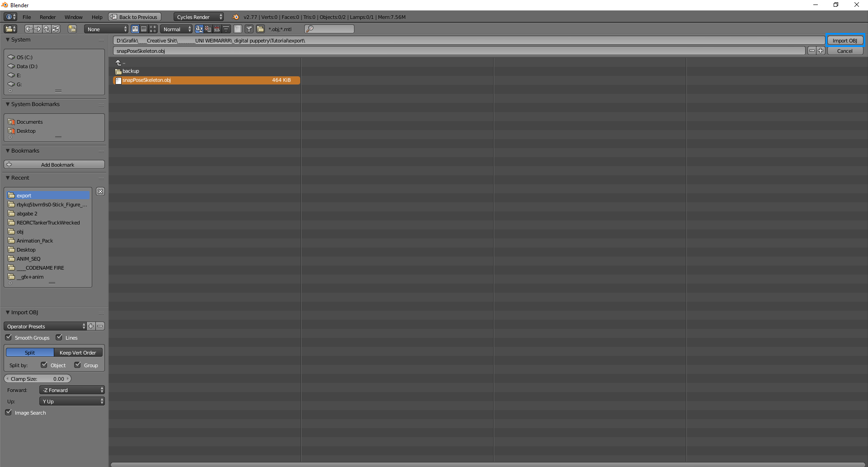
Task: Toggle the Lines checkbox
Action: [x=59, y=337]
